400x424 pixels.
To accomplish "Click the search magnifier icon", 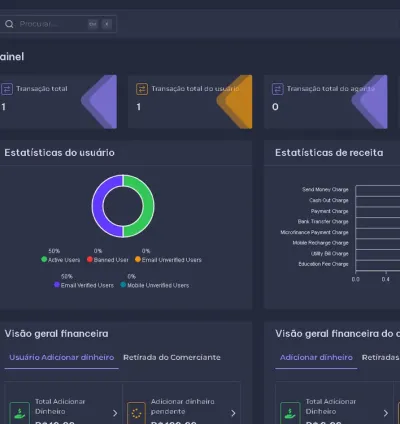I will pyautogui.click(x=9, y=24).
